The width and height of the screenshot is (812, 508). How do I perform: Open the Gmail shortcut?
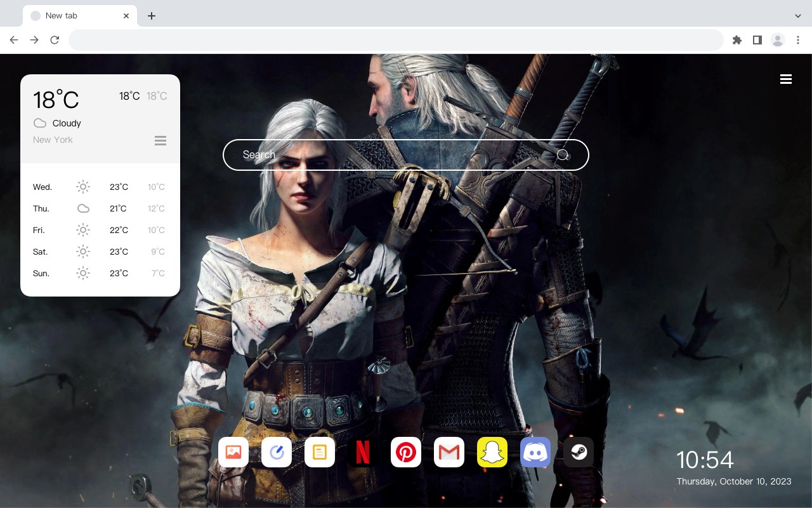point(449,452)
